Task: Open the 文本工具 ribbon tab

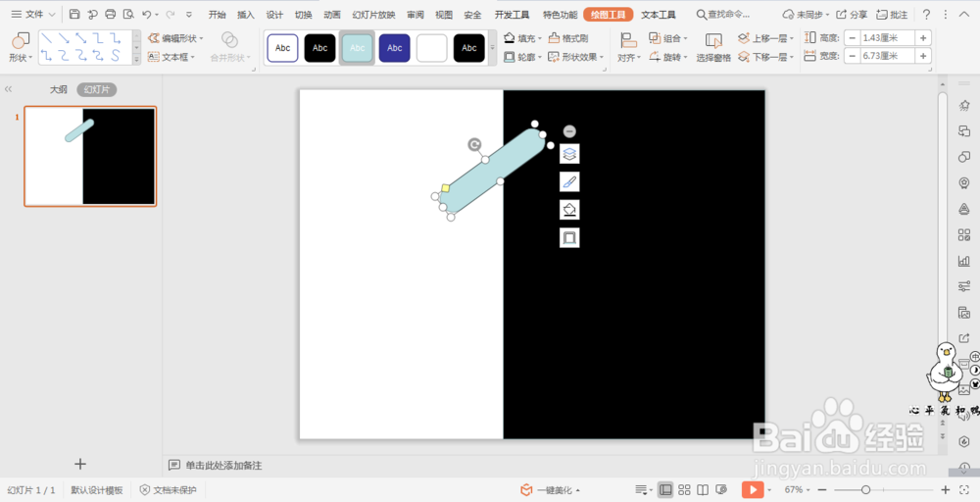Action: 659,15
